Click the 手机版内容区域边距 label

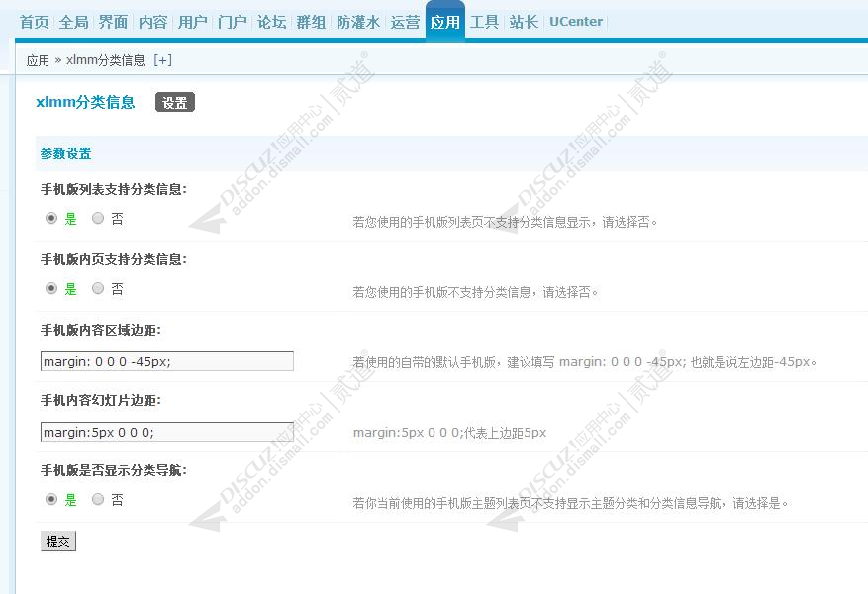101,330
